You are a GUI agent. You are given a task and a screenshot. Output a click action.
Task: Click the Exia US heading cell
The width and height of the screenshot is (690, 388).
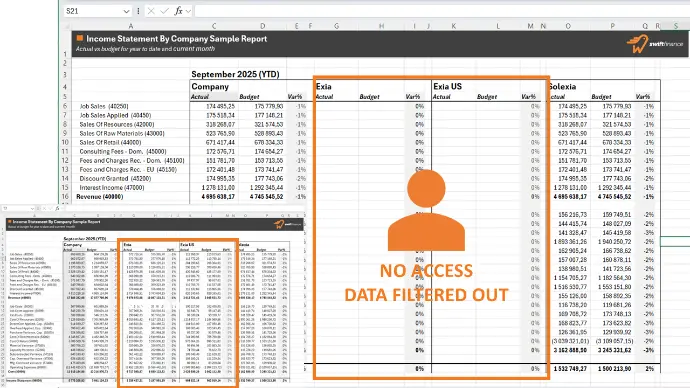point(448,87)
